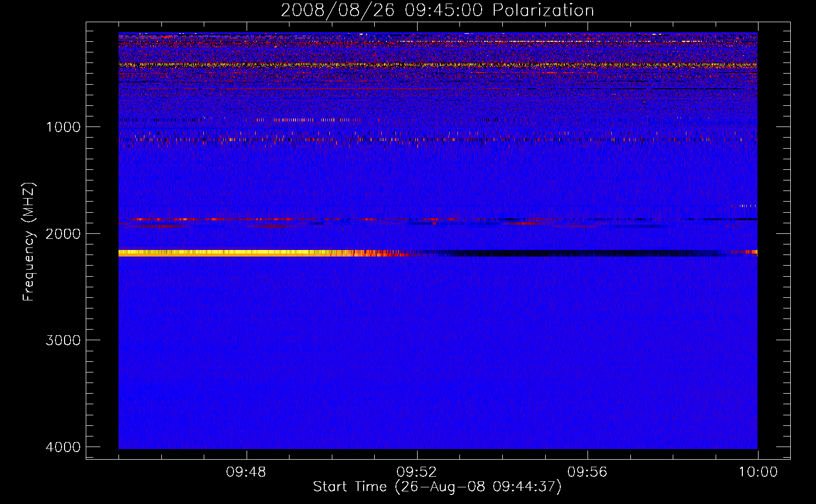Screen dimensions: 816x504
Task: Click the 4000 frequency tick label
Action: coord(63,447)
